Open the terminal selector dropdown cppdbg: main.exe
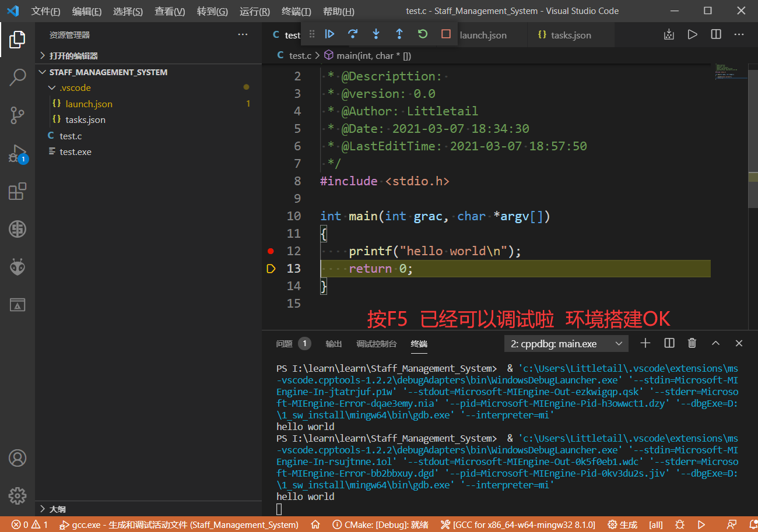This screenshot has height=532, width=758. point(566,344)
